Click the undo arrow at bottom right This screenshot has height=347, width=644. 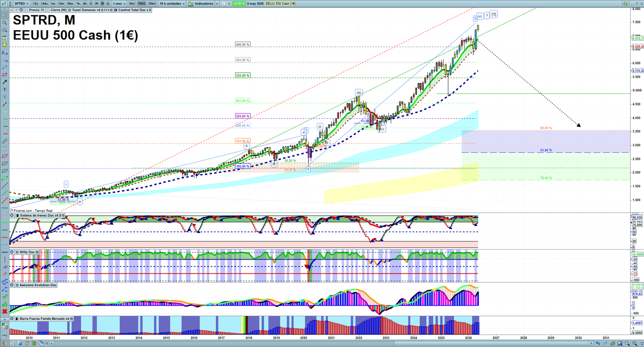point(598,343)
